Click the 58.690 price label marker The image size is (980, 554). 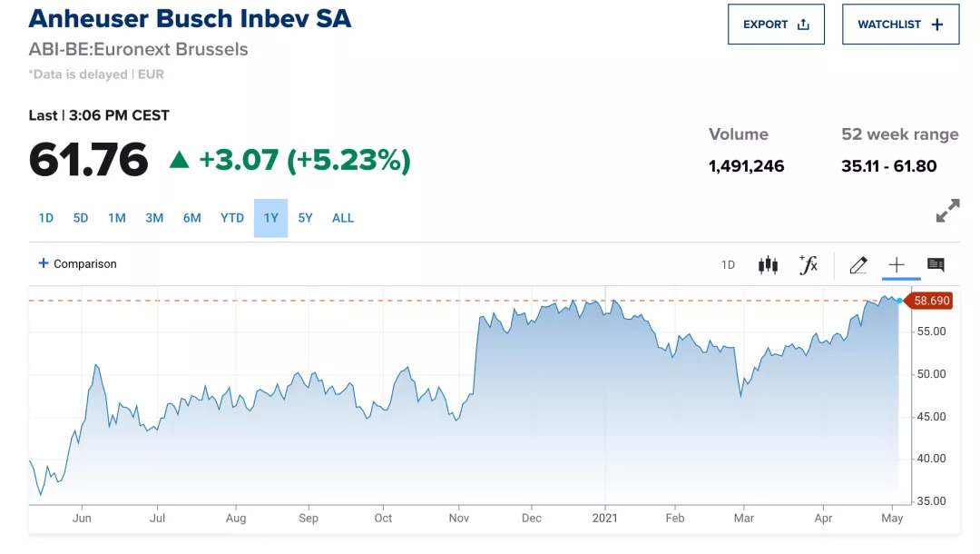tap(931, 301)
